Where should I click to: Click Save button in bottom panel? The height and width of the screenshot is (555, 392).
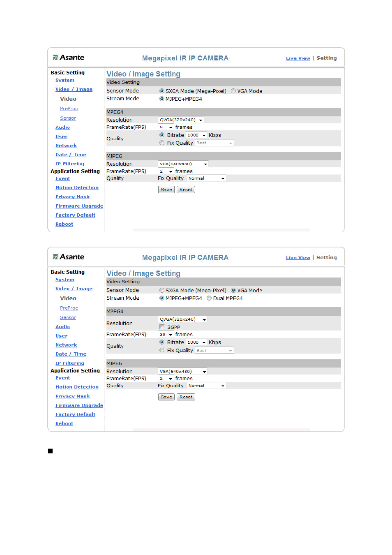click(x=166, y=397)
